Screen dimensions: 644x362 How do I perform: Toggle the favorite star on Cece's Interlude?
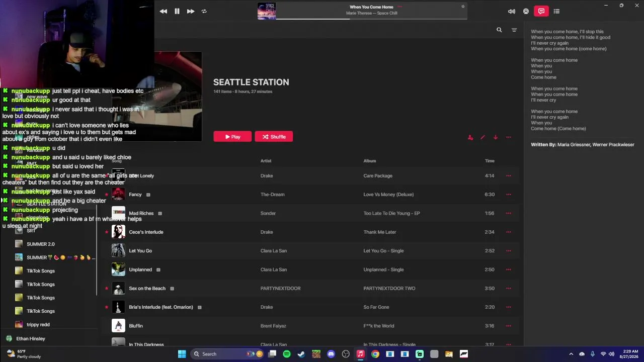107,232
